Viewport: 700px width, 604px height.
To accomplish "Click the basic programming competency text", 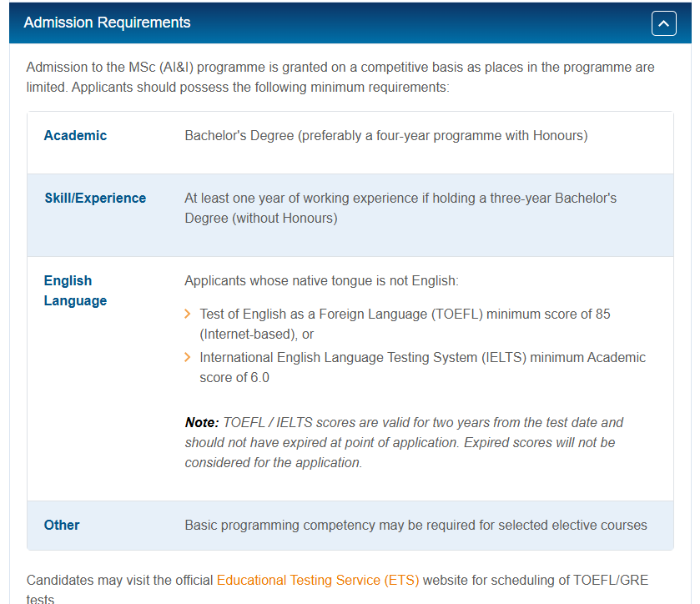I will [x=415, y=525].
